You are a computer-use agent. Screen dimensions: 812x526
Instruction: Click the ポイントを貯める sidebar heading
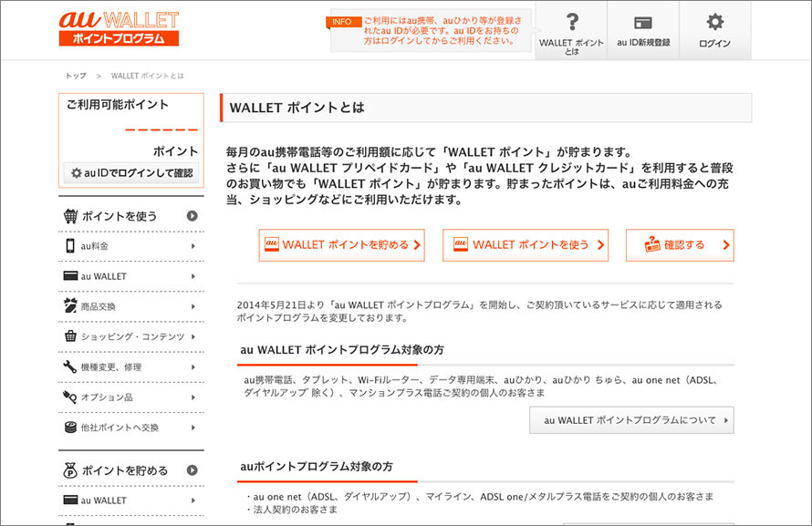coord(125,470)
